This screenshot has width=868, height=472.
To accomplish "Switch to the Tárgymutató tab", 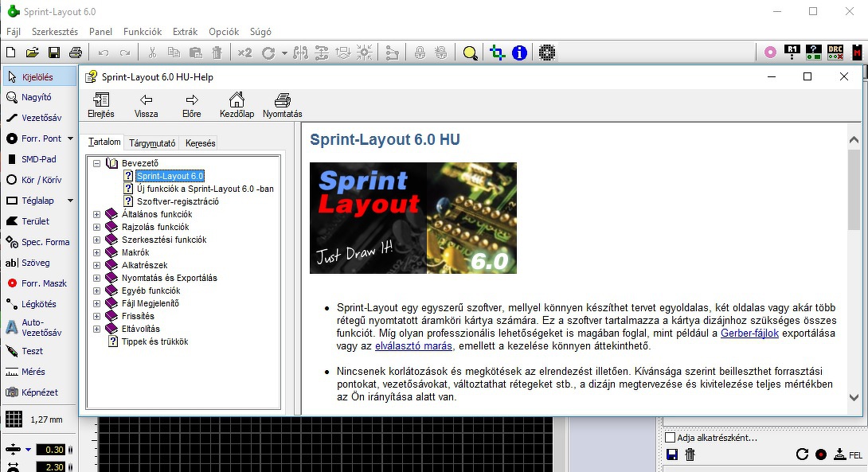I will 152,143.
